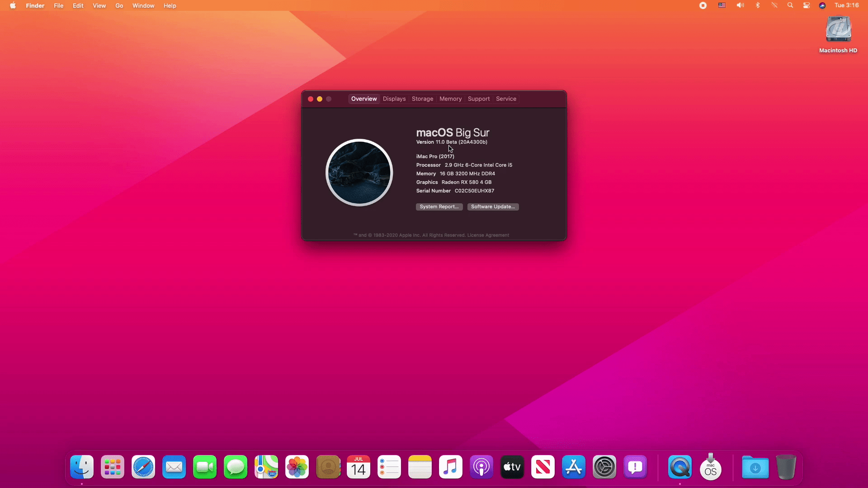Screen dimensions: 868x488
Task: Open the Service tab
Action: point(506,99)
